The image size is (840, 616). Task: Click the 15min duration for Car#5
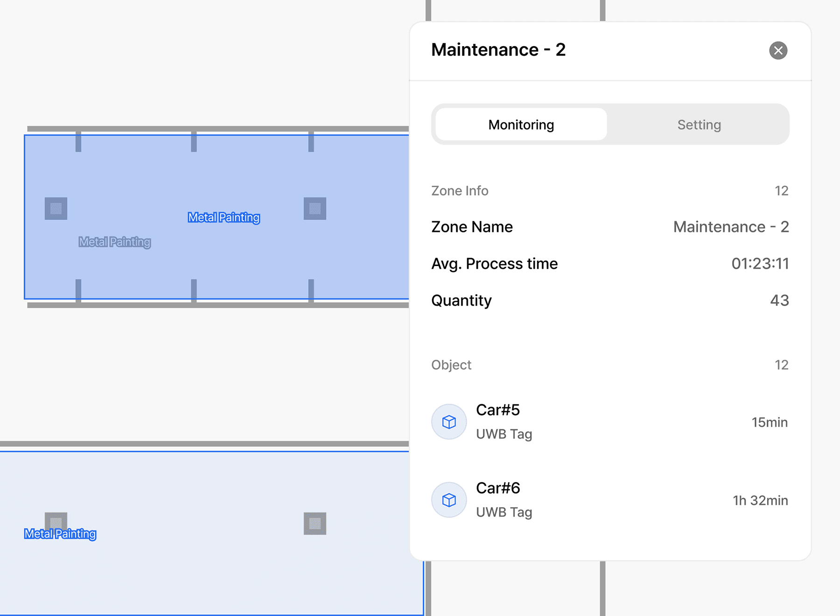(x=769, y=422)
